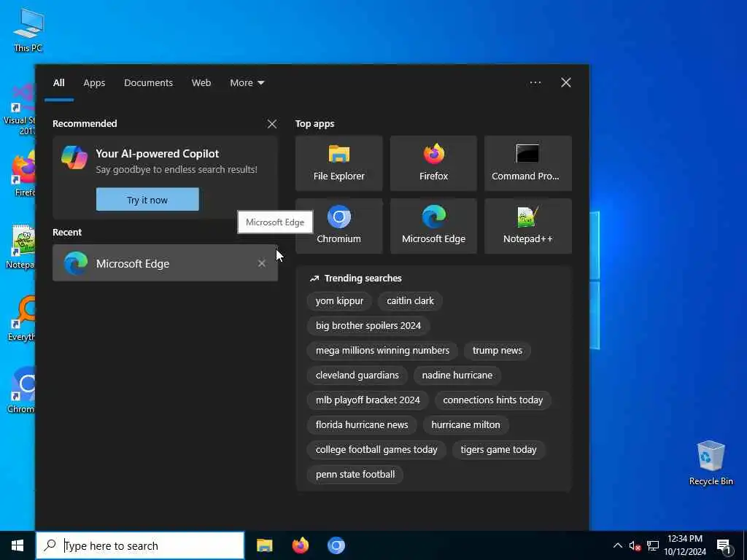Image resolution: width=747 pixels, height=560 pixels.
Task: Close the search panel
Action: pos(566,82)
